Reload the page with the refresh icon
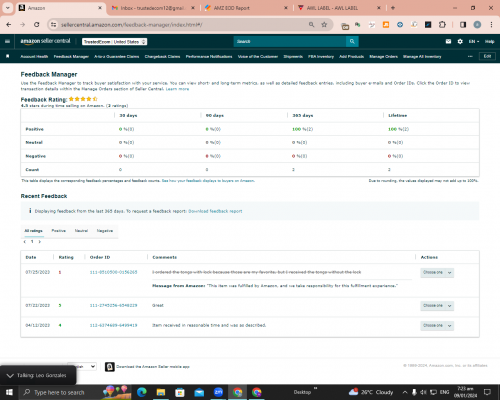 pyautogui.click(x=37, y=25)
